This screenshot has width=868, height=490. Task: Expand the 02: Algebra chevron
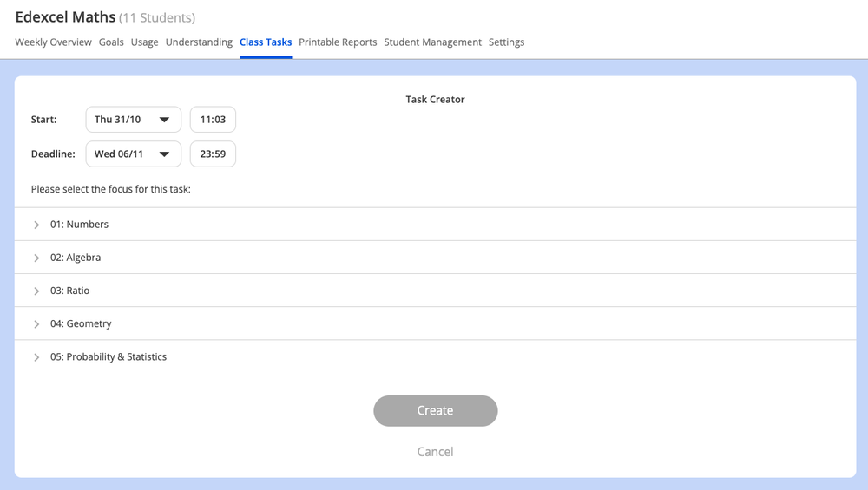click(36, 258)
